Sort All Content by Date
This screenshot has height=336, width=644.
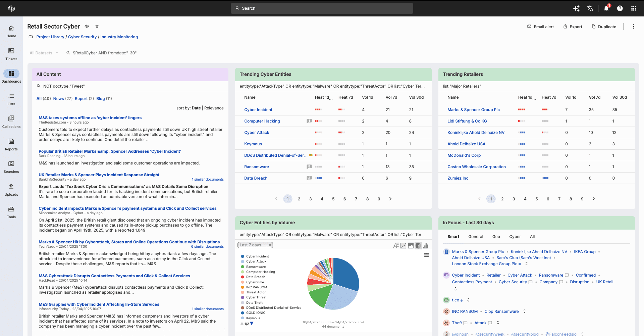[196, 108]
